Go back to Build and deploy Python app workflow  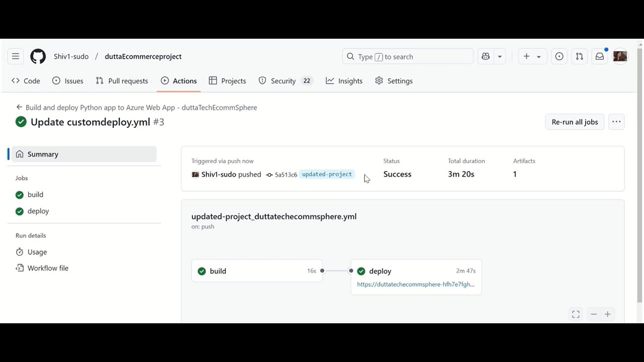pyautogui.click(x=141, y=107)
